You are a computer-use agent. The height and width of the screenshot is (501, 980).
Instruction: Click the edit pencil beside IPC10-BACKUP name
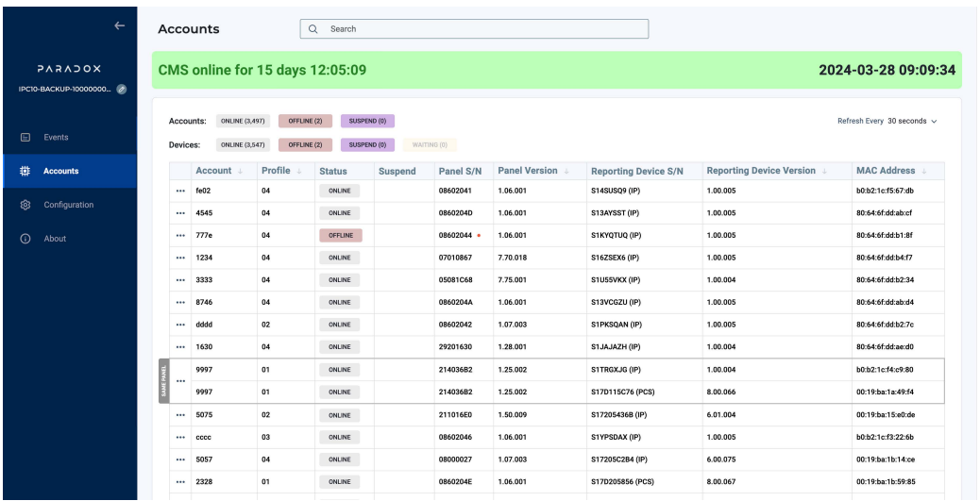(x=123, y=89)
